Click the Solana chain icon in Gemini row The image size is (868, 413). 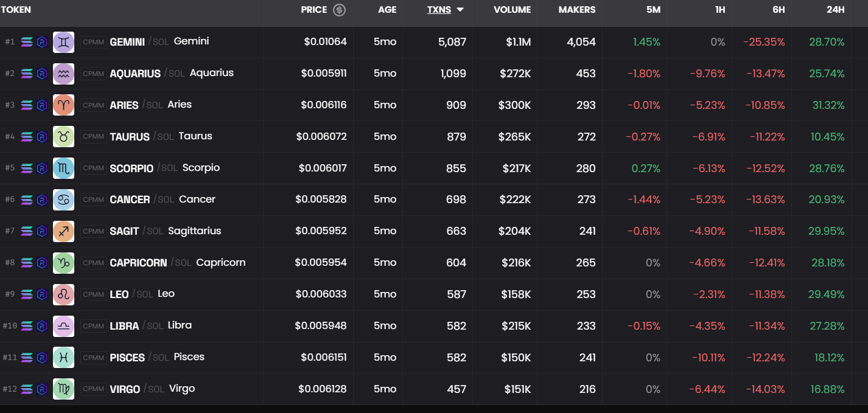click(27, 42)
